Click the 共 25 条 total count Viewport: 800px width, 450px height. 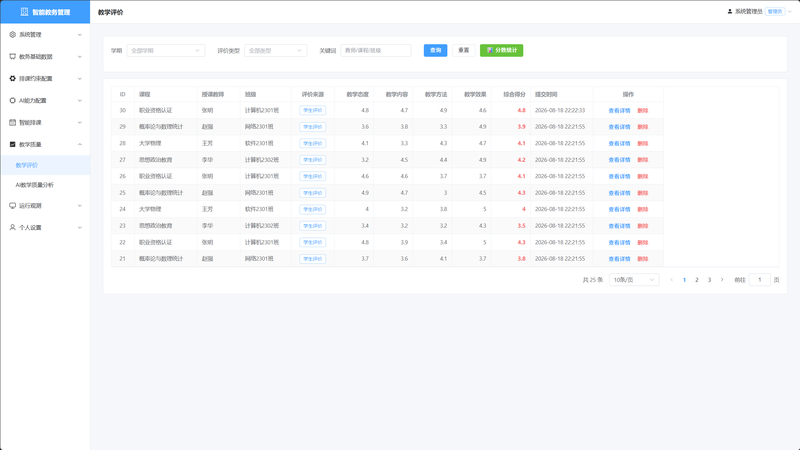[593, 280]
